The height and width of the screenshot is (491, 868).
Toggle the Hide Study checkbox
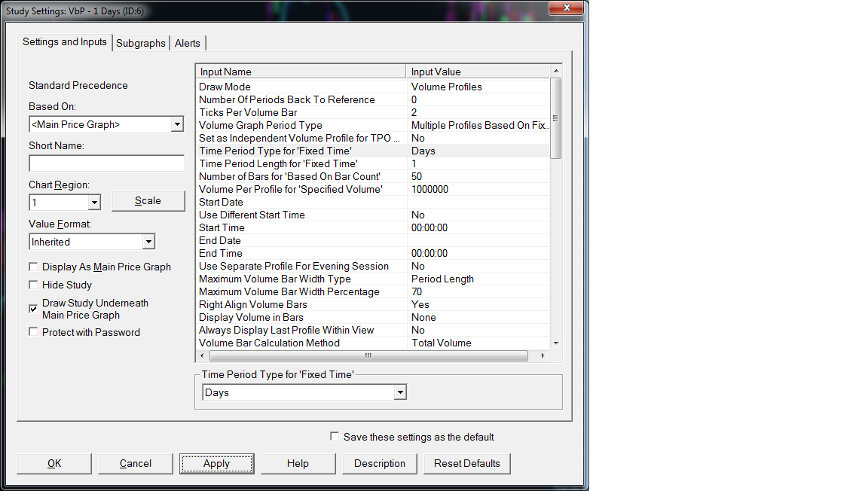[x=33, y=285]
